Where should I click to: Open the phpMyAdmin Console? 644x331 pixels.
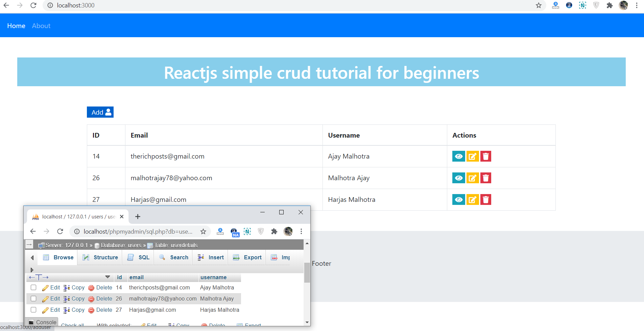point(42,322)
